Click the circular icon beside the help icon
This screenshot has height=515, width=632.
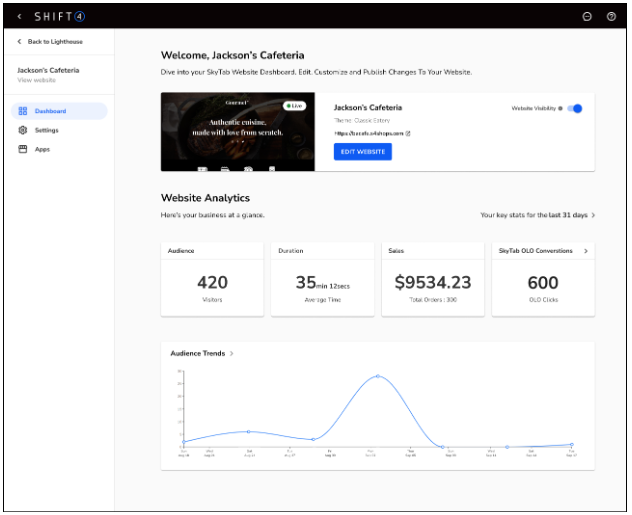(x=587, y=17)
